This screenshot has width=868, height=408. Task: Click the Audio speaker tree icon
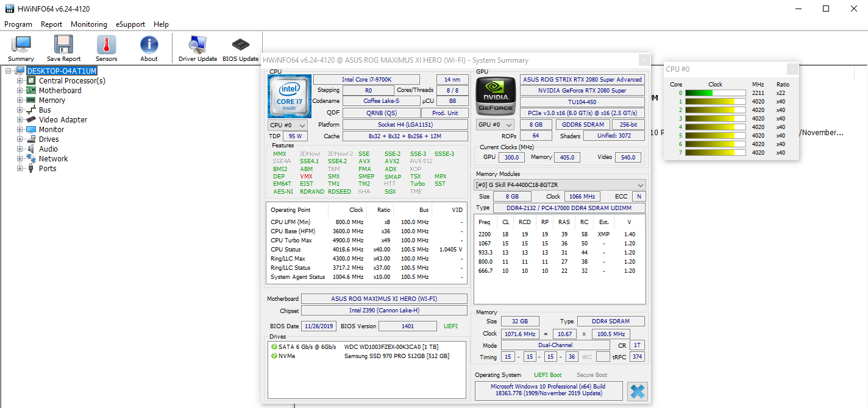tap(31, 149)
